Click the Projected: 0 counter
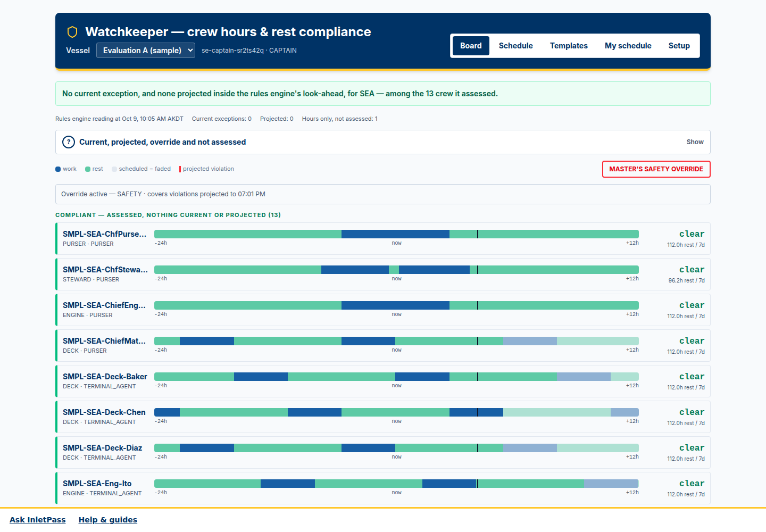 pyautogui.click(x=277, y=119)
